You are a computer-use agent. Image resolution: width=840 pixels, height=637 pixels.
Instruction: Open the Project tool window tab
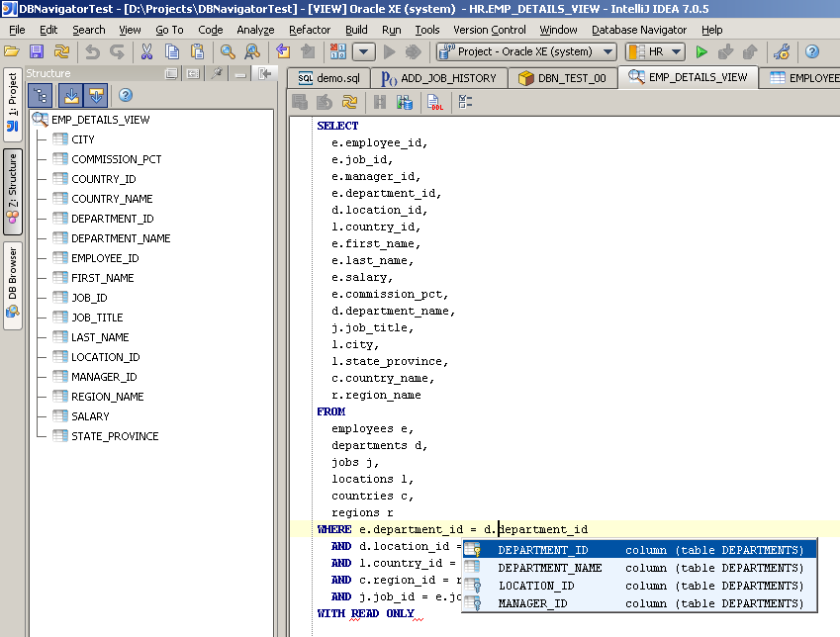(12, 104)
